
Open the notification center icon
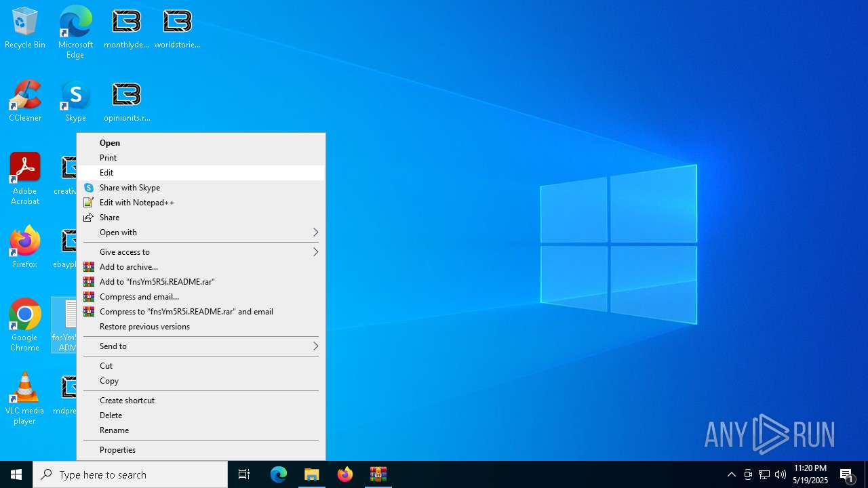(846, 474)
